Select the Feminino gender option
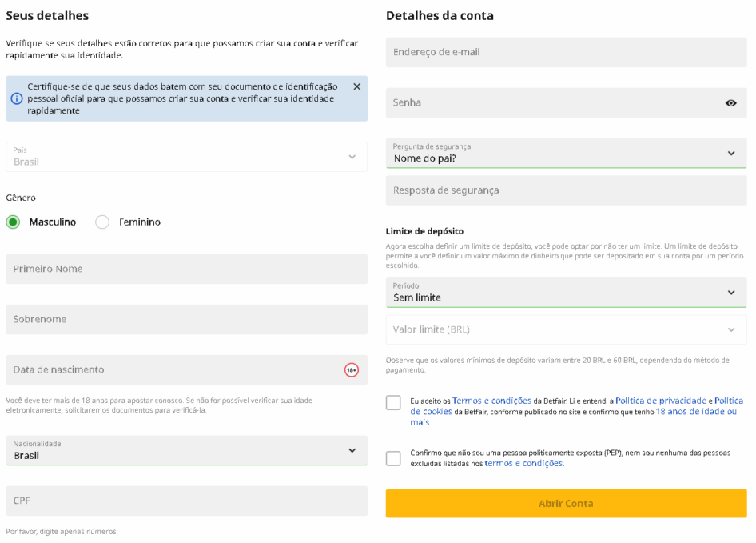756x543 pixels. (x=101, y=222)
